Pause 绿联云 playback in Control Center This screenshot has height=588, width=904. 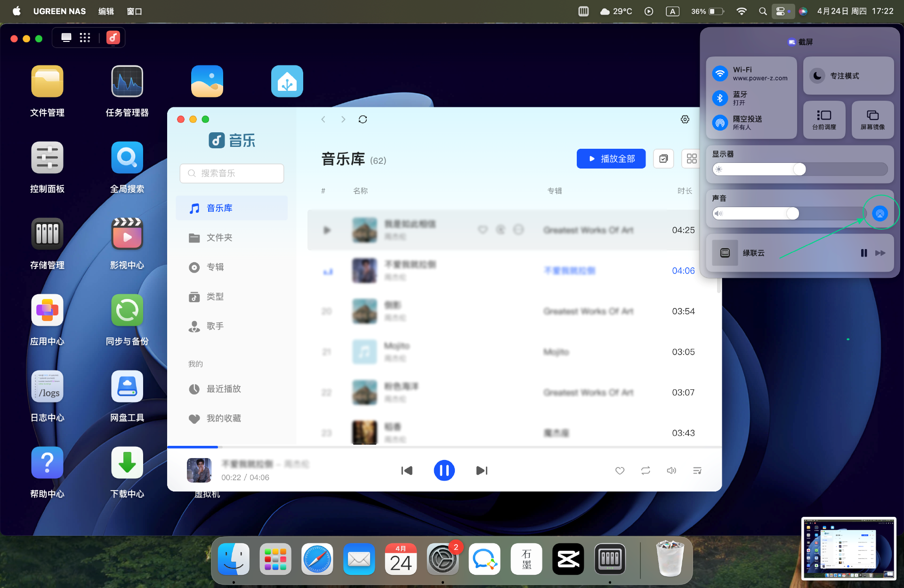point(864,253)
